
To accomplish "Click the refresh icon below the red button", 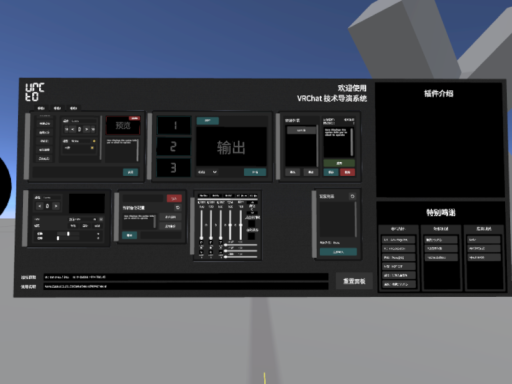I will pos(178,207).
